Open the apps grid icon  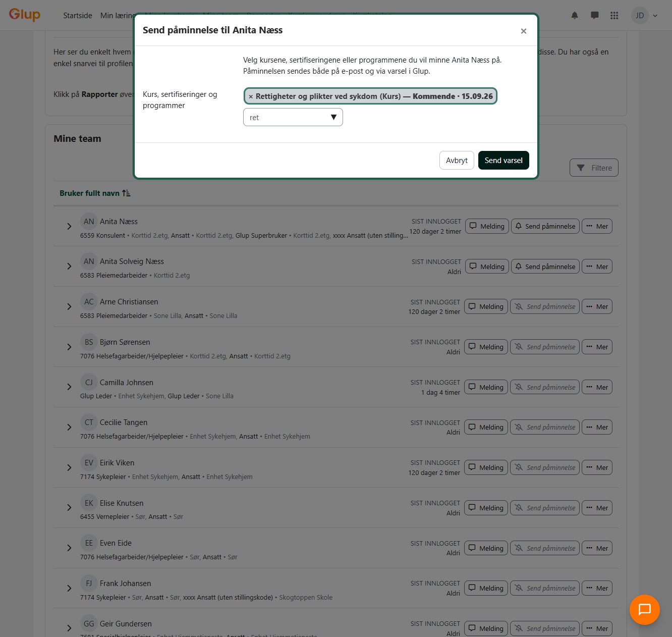[614, 16]
